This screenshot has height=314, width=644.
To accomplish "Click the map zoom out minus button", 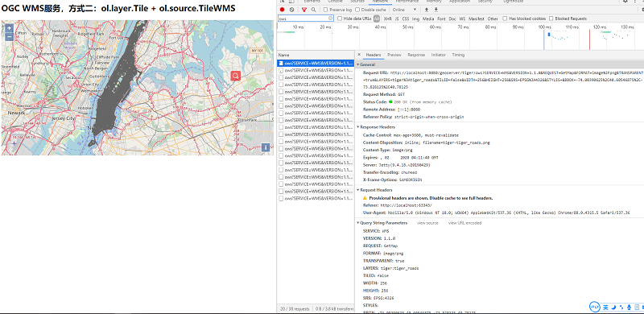I will coord(9,36).
